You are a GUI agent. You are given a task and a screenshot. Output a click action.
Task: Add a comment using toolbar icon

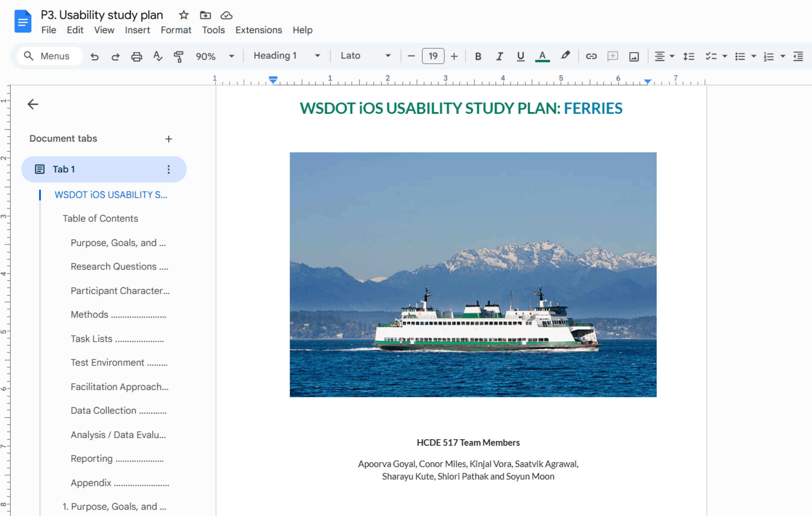coord(612,56)
